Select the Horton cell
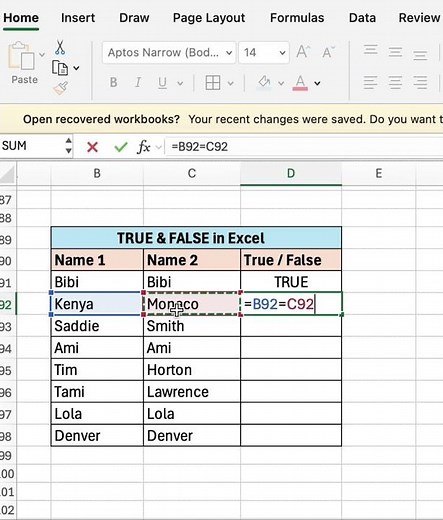Image resolution: width=443 pixels, height=520 pixels. tap(192, 370)
